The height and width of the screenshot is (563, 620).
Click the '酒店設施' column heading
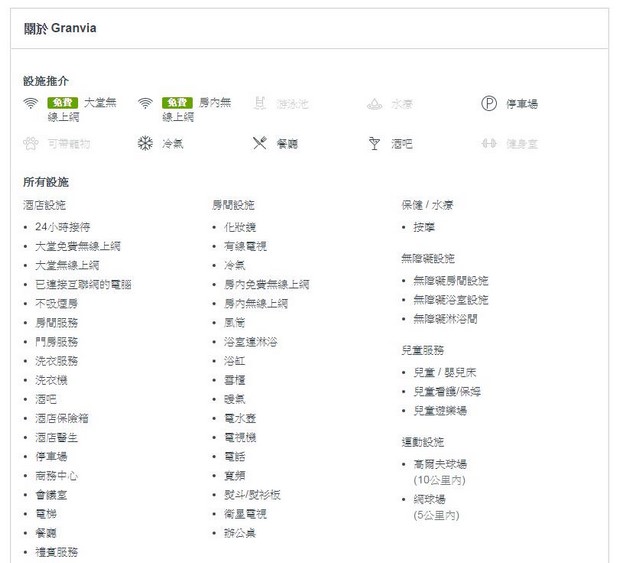coord(44,205)
